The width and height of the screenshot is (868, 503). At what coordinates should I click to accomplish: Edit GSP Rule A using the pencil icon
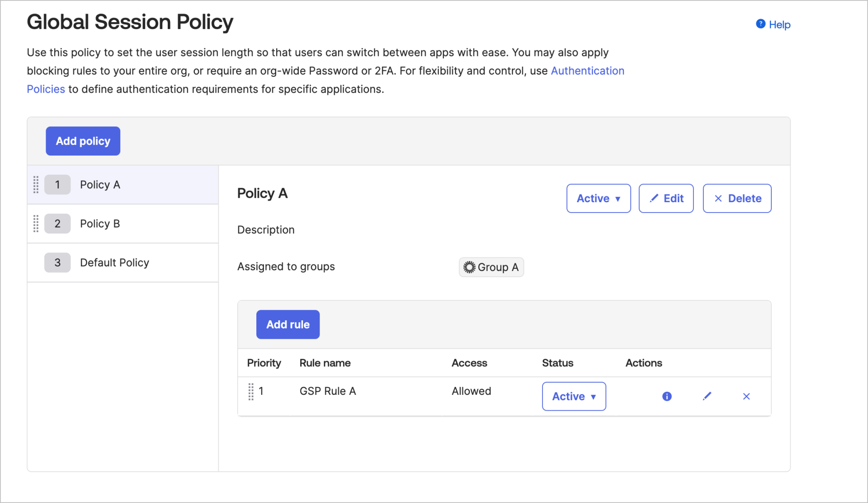pos(707,396)
